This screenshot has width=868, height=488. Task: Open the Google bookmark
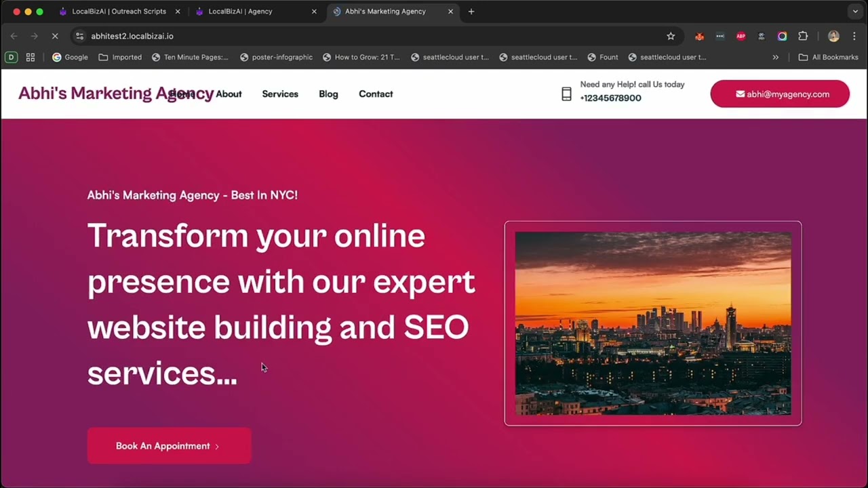(70, 57)
